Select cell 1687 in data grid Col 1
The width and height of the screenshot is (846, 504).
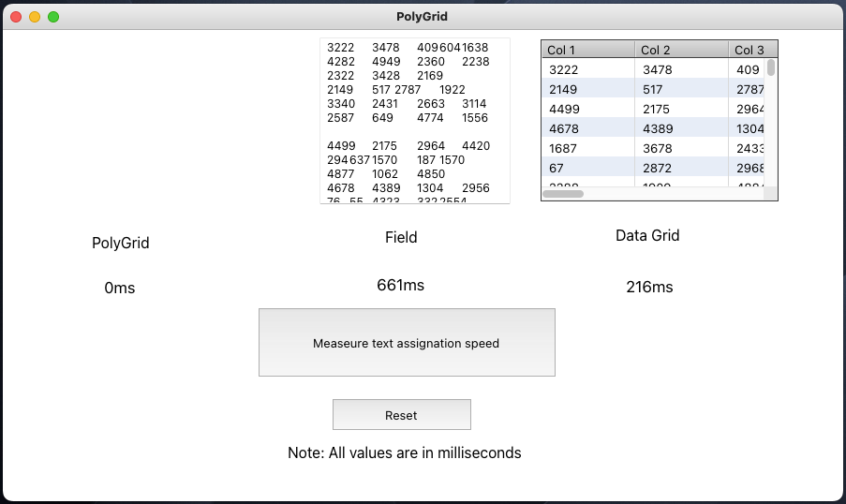coord(563,148)
